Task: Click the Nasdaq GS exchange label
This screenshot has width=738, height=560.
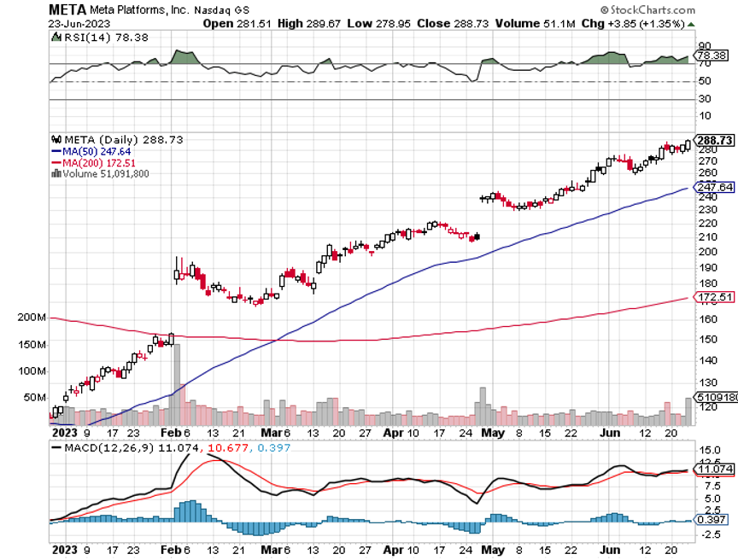Action: tap(221, 10)
